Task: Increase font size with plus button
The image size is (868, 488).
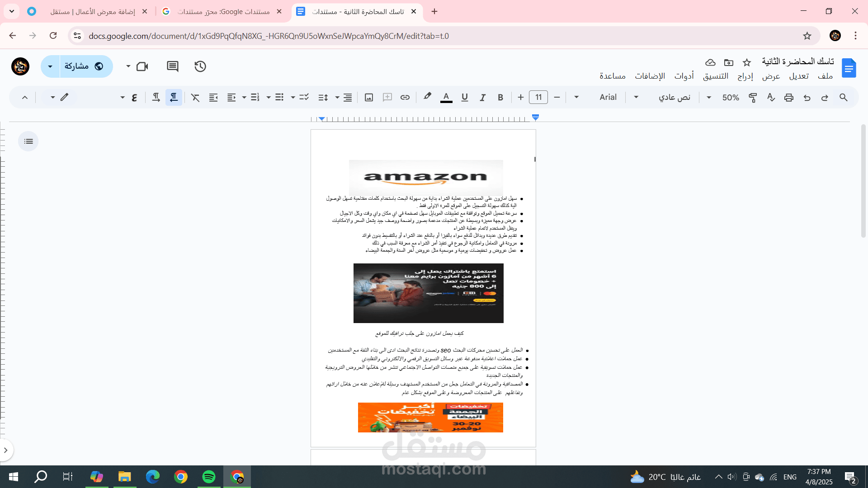Action: point(521,97)
